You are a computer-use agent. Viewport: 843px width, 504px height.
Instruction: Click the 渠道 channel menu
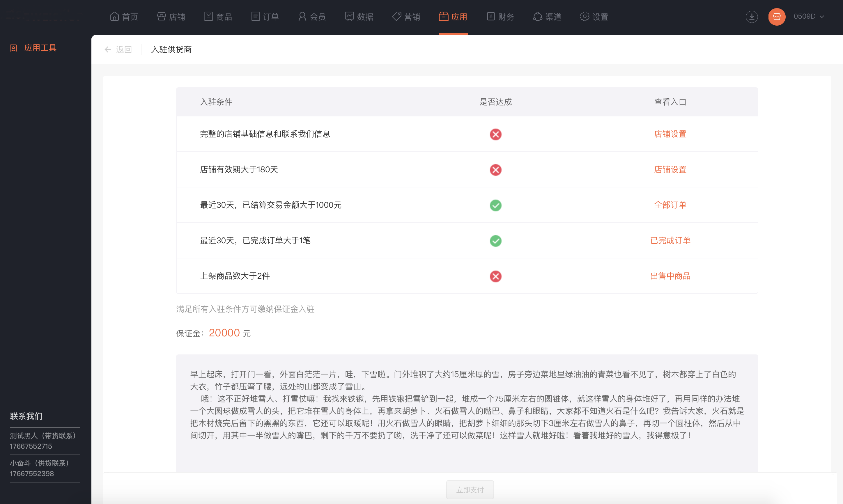(547, 17)
